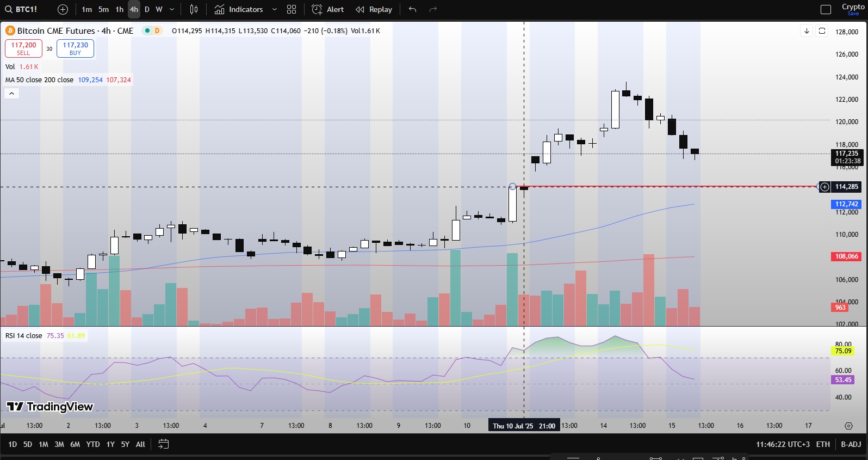868x460 pixels.
Task: Select the 1Y date range
Action: pyautogui.click(x=110, y=444)
